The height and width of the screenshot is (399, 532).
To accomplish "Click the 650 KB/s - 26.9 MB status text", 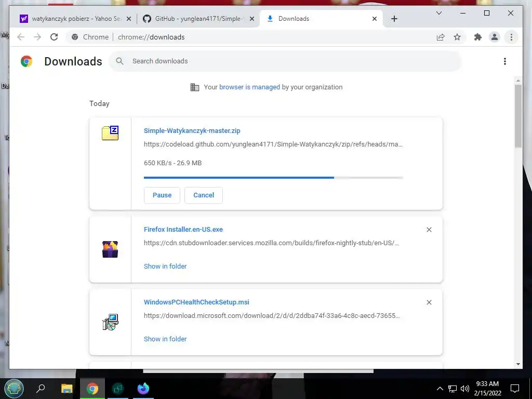I will tap(172, 163).
